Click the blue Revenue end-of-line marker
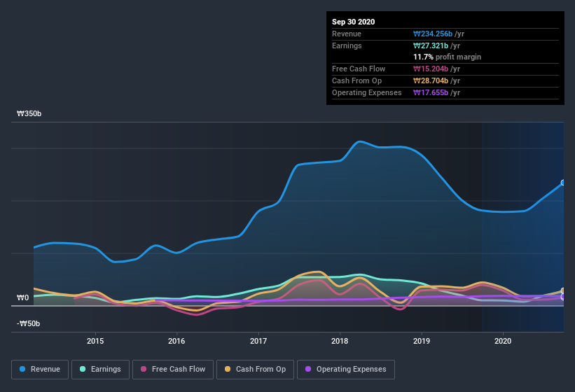575x392 pixels. pyautogui.click(x=562, y=183)
